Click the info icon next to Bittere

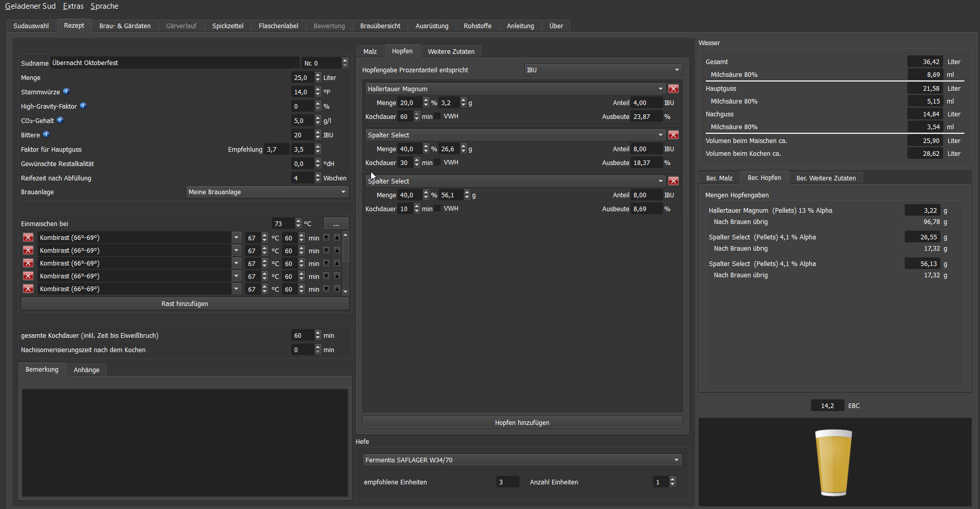[46, 134]
